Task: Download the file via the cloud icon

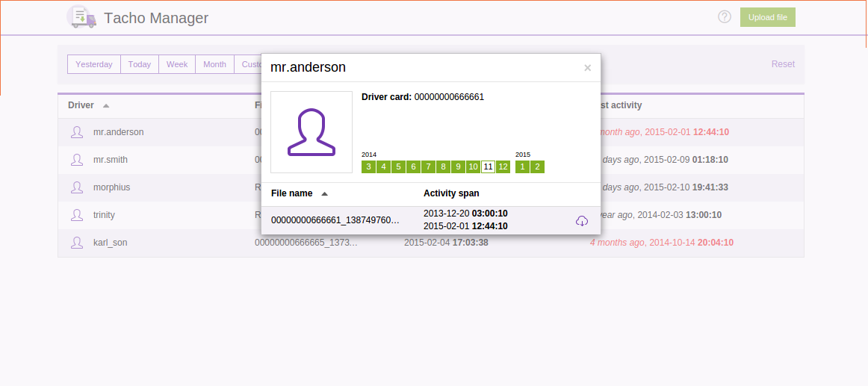Action: pos(582,221)
